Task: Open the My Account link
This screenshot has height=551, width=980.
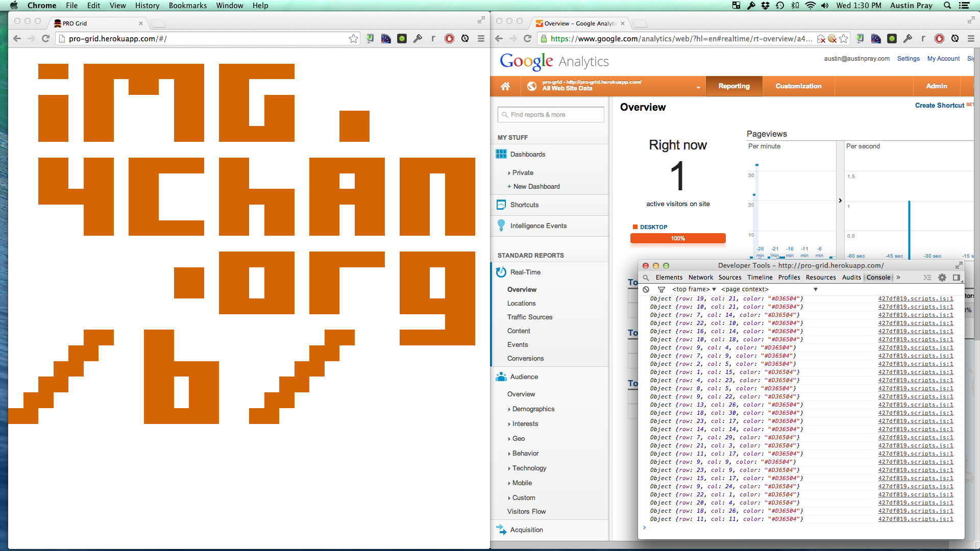Action: click(943, 59)
